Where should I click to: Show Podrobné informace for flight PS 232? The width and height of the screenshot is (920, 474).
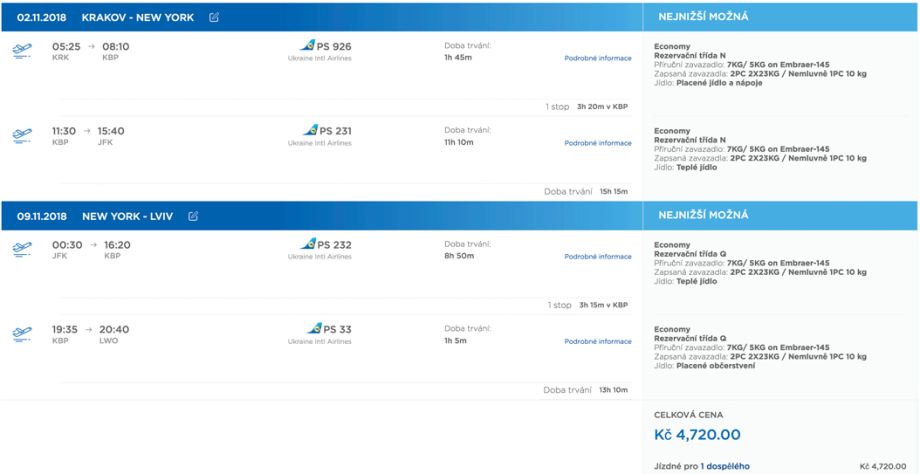(597, 257)
